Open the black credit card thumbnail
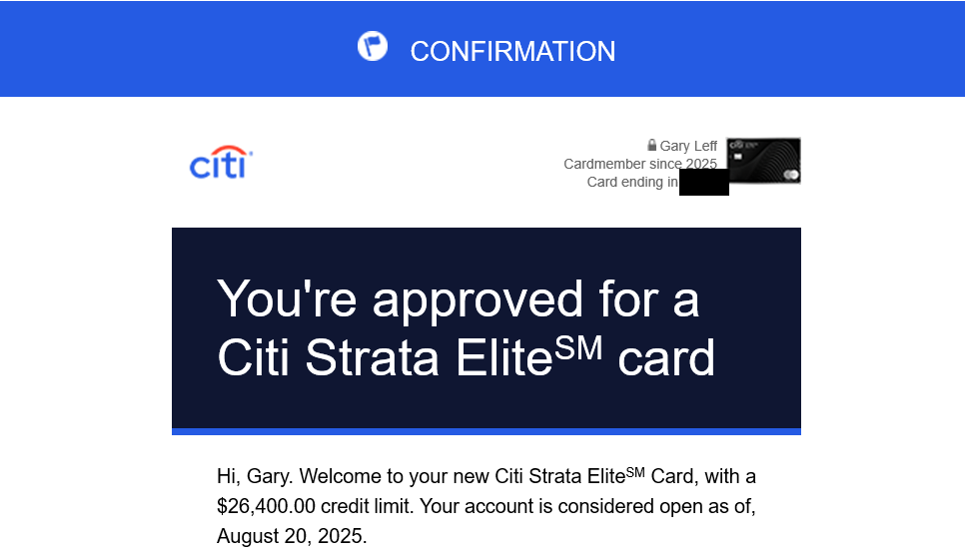The width and height of the screenshot is (965, 560). tap(763, 161)
